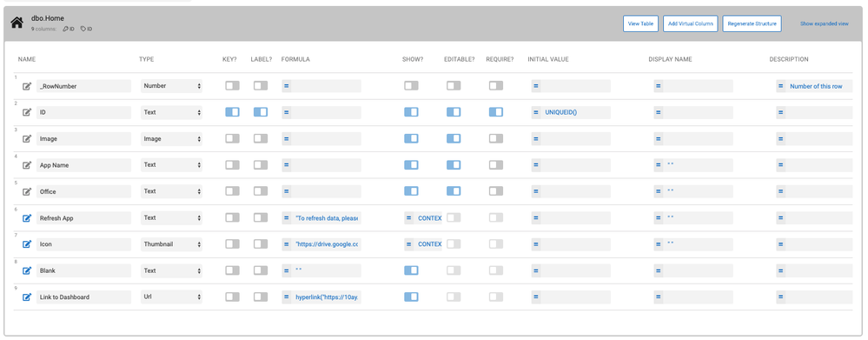Click the DISPLAY NAME column header

point(670,59)
